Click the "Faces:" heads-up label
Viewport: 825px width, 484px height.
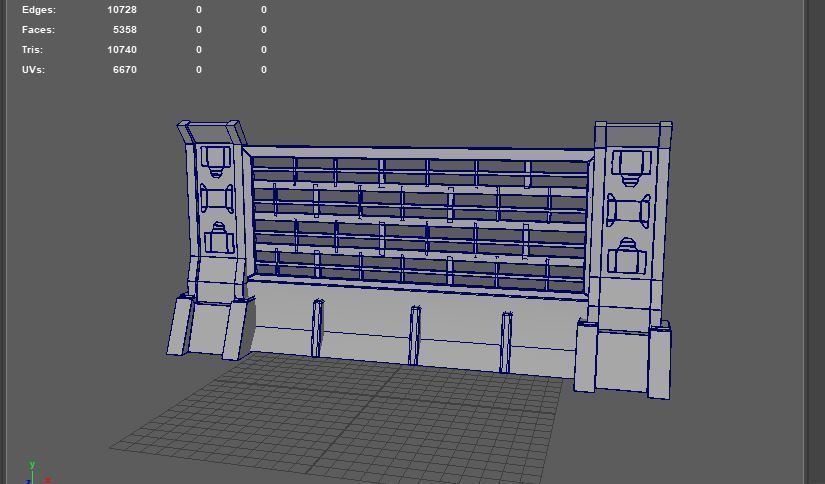tap(38, 30)
